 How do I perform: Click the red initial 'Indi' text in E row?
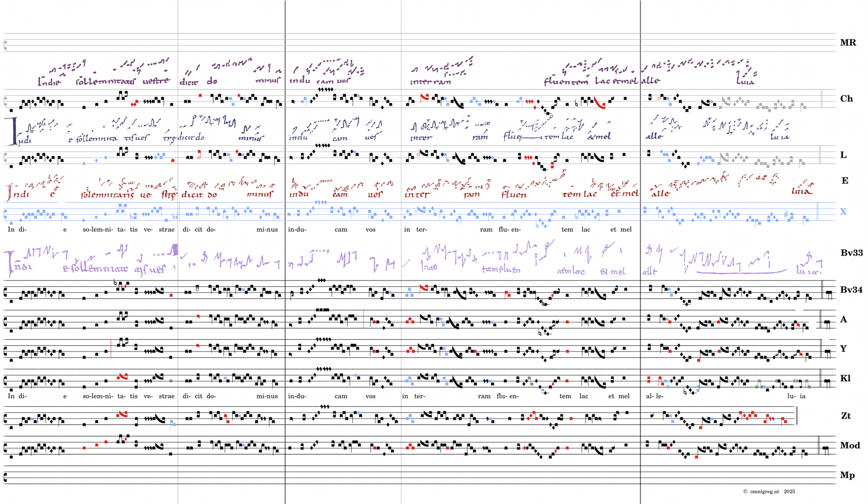pos(18,194)
